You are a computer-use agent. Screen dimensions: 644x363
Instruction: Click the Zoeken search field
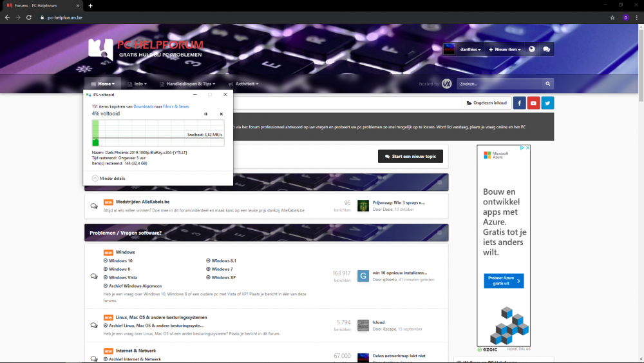499,84
